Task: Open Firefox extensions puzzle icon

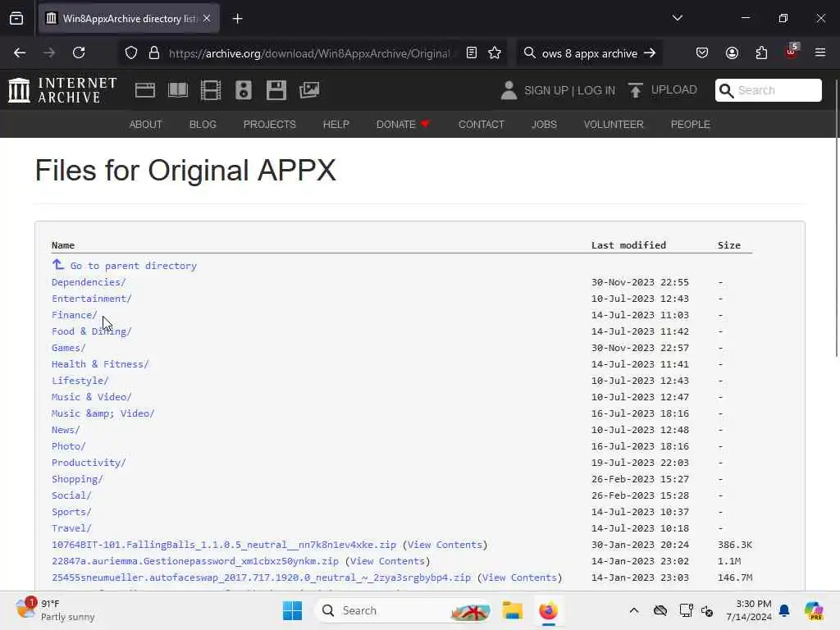Action: click(x=761, y=53)
